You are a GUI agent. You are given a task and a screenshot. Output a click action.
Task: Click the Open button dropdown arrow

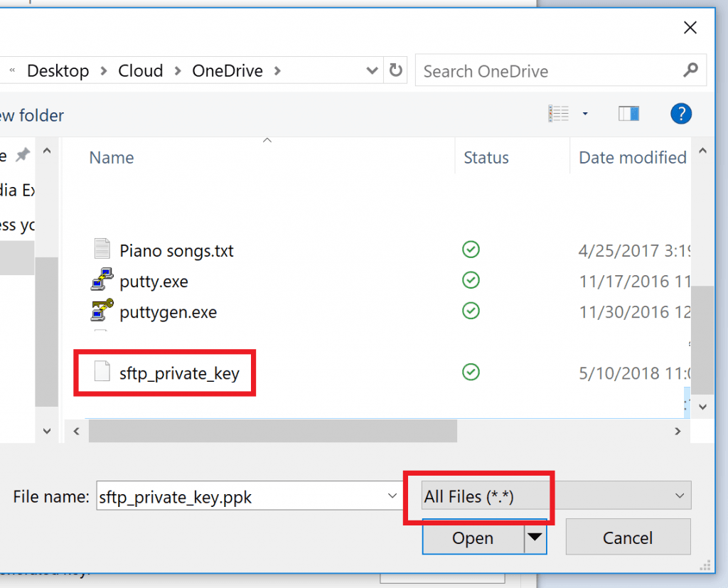[536, 538]
